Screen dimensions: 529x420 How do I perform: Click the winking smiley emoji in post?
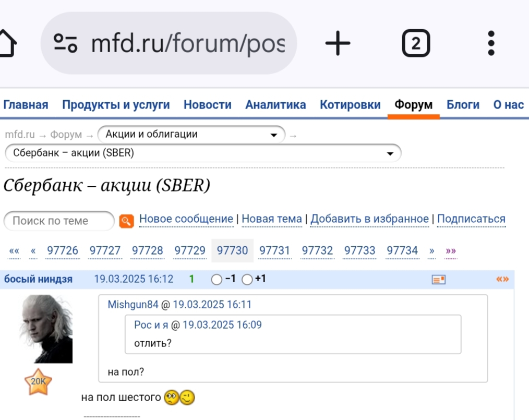click(187, 398)
